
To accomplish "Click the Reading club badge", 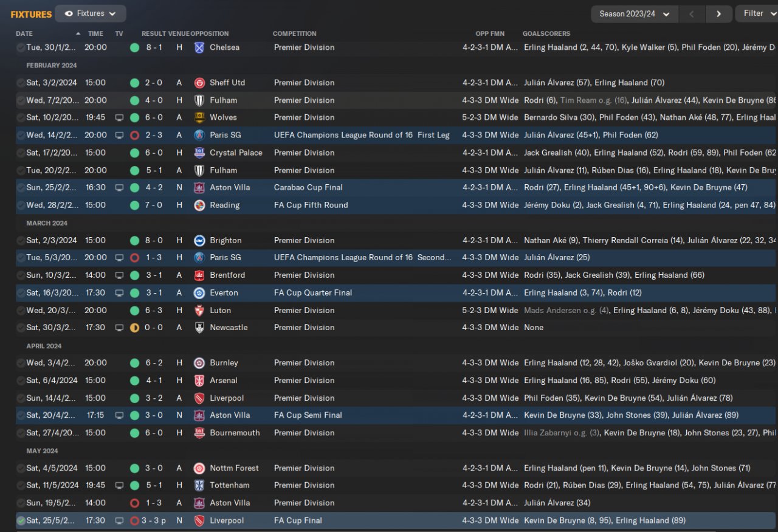I will [x=199, y=205].
